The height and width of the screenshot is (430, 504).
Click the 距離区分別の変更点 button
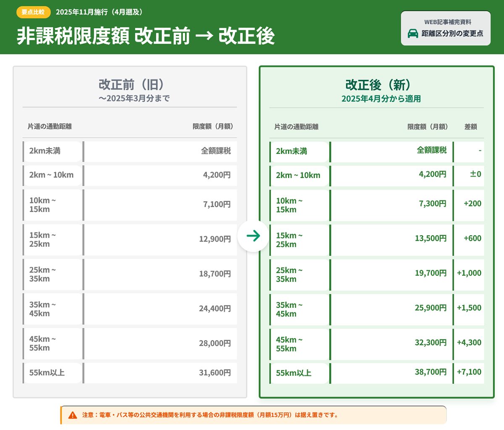446,28
